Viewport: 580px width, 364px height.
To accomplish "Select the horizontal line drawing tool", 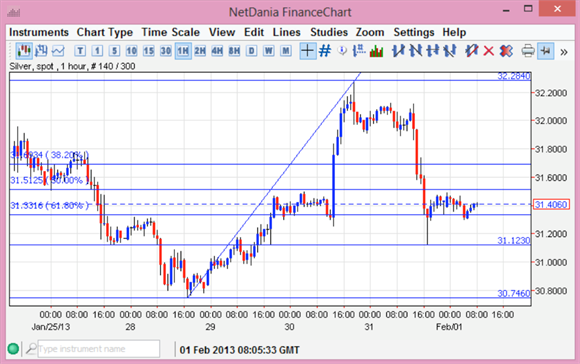I will coord(432,51).
